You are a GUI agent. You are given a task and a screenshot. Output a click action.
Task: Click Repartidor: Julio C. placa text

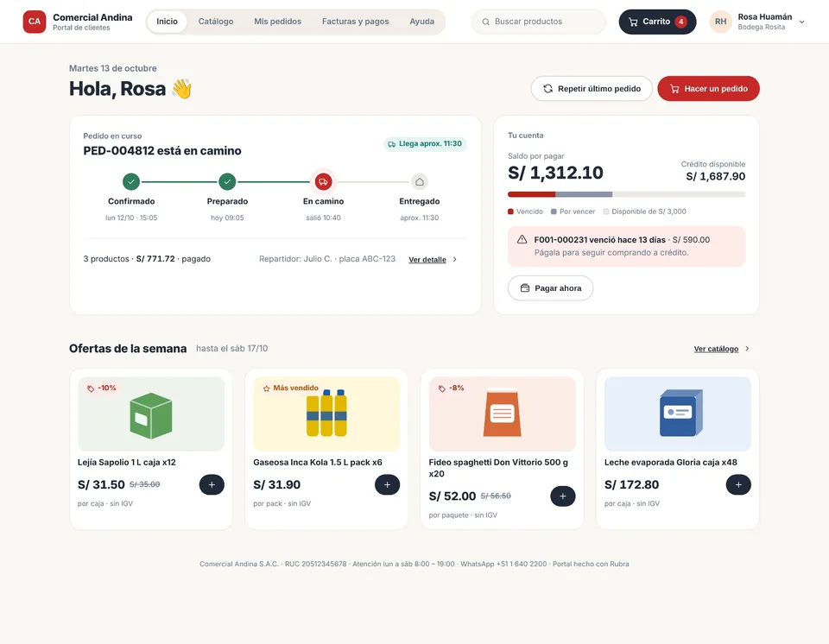tap(327, 259)
